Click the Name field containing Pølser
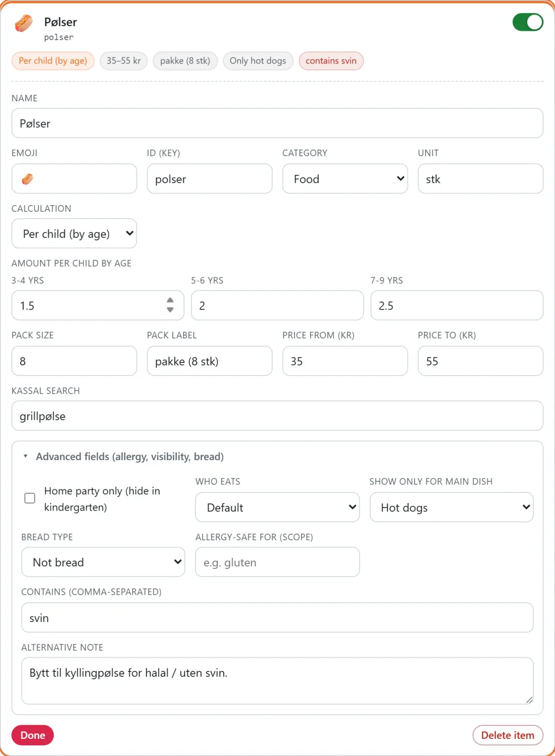Screen dimensions: 555x756 277,123
